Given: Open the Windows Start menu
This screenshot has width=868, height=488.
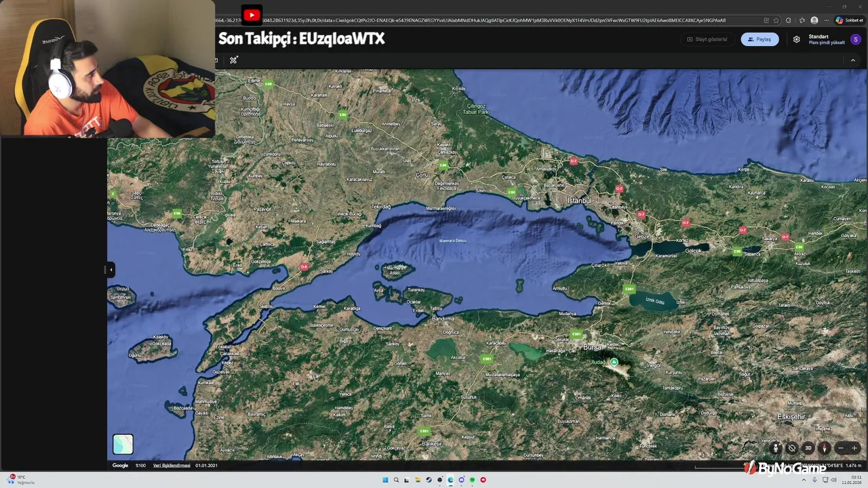Looking at the screenshot, I should point(385,480).
